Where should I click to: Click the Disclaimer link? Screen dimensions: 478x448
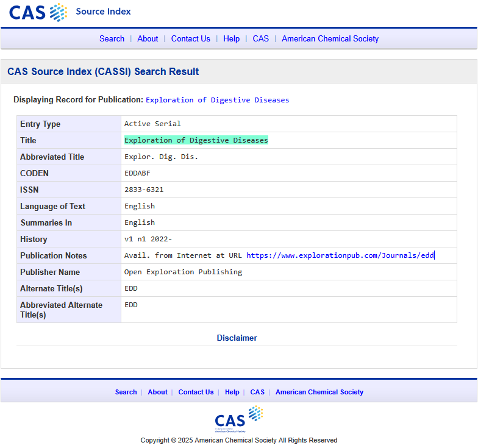237,338
